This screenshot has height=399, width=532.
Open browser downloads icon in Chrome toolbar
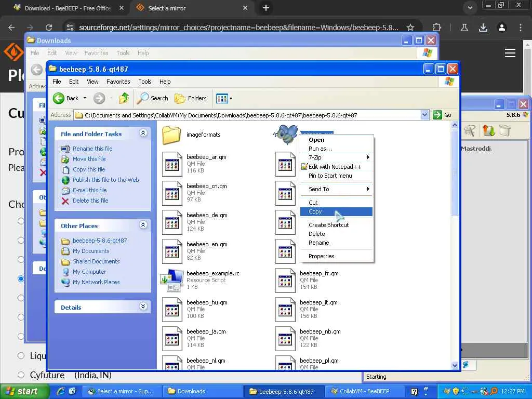pyautogui.click(x=483, y=28)
